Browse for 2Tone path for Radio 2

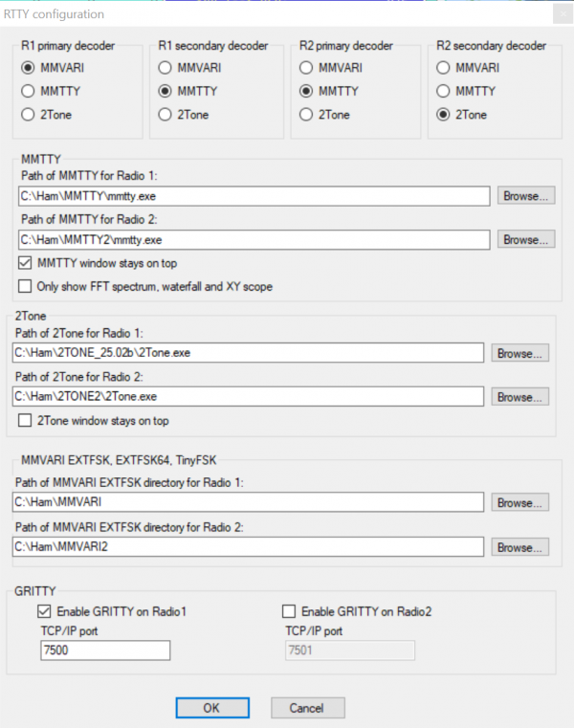pyautogui.click(x=519, y=397)
